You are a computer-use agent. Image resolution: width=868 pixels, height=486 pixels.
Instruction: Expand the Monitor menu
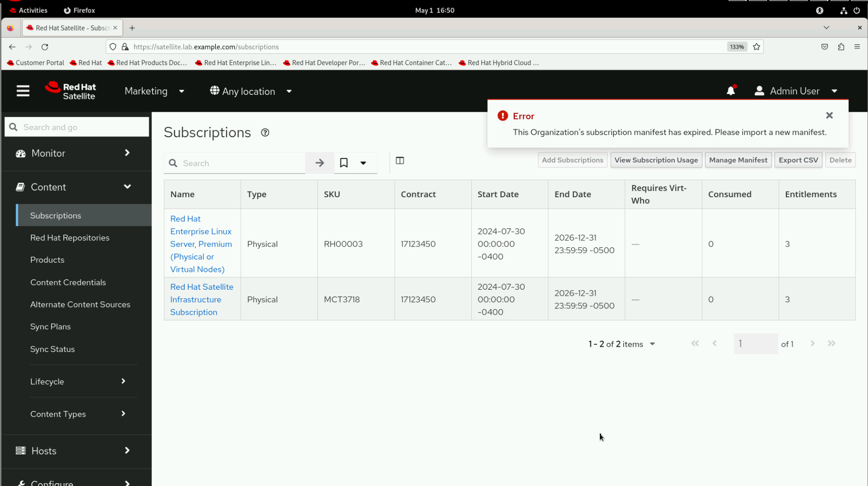click(x=77, y=153)
